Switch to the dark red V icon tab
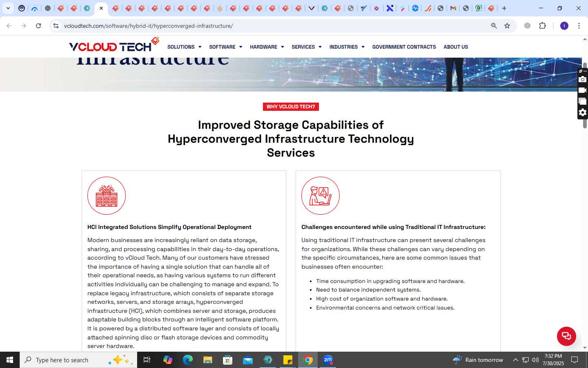588x368 pixels. coord(312,8)
